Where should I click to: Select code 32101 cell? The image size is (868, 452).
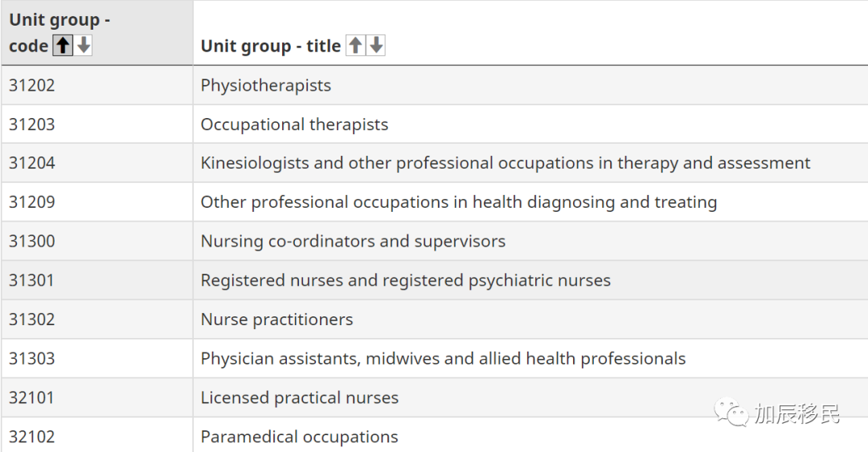(x=31, y=397)
